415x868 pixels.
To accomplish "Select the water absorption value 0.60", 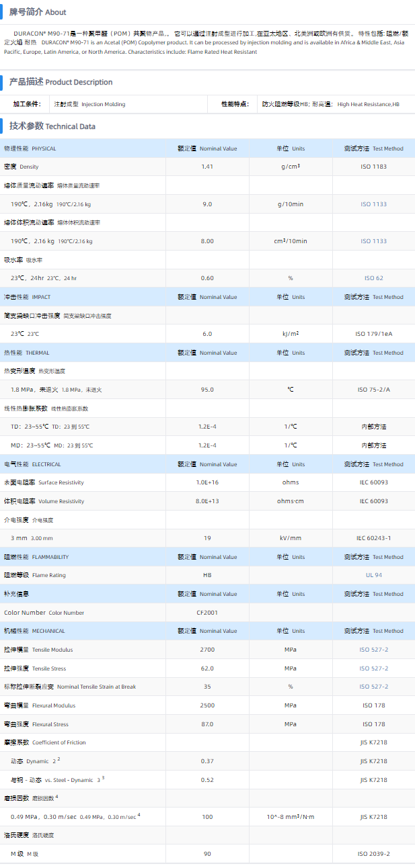I will pos(207,278).
